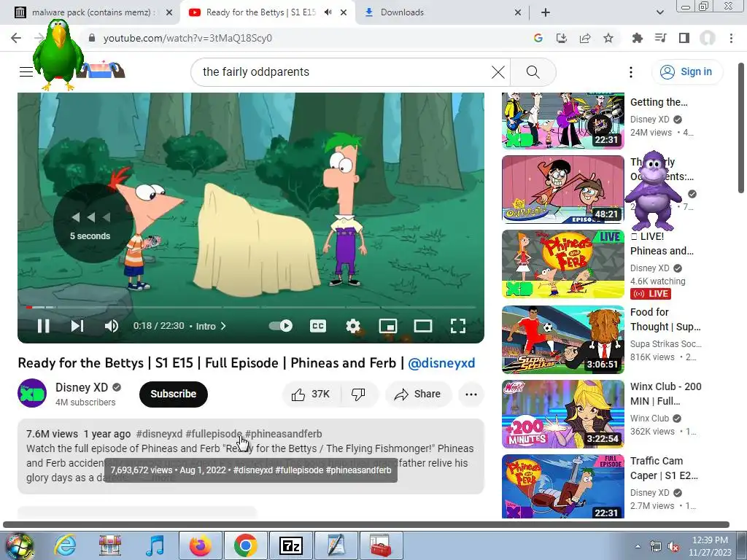
Task: Open the #disneyxd hashtag
Action: pos(159,434)
